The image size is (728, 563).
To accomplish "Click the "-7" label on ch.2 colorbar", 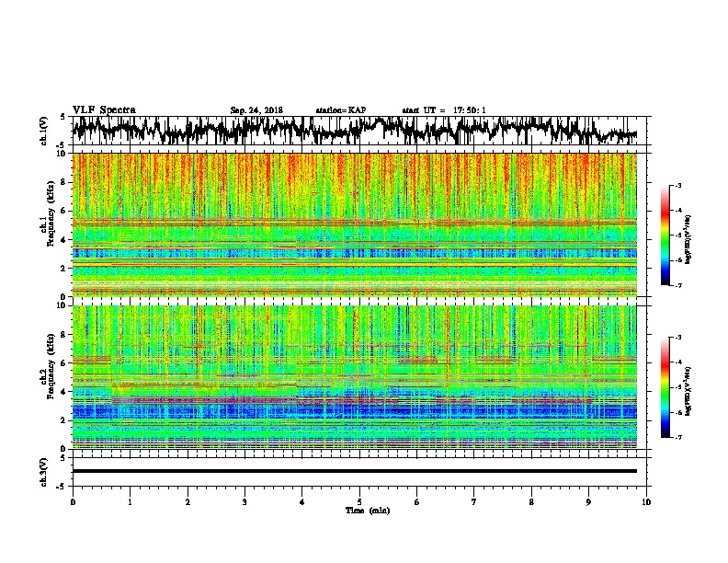I will point(677,437).
